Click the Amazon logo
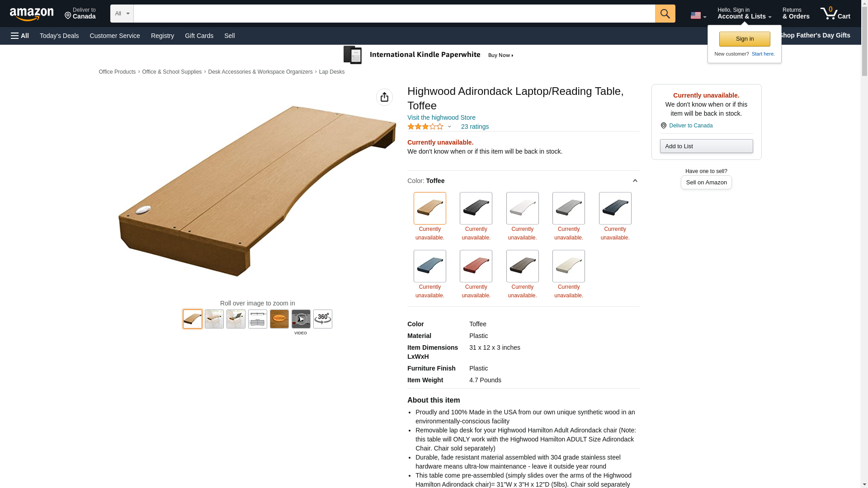 (32, 14)
